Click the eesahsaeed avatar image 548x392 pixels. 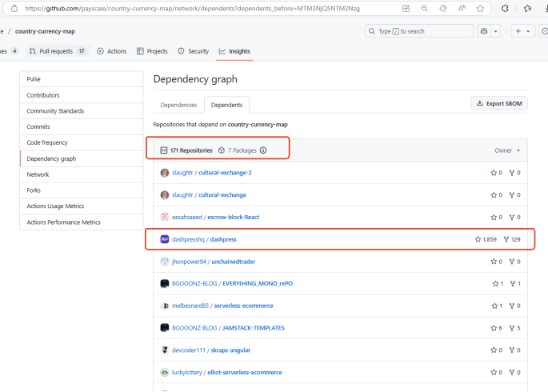click(x=165, y=217)
